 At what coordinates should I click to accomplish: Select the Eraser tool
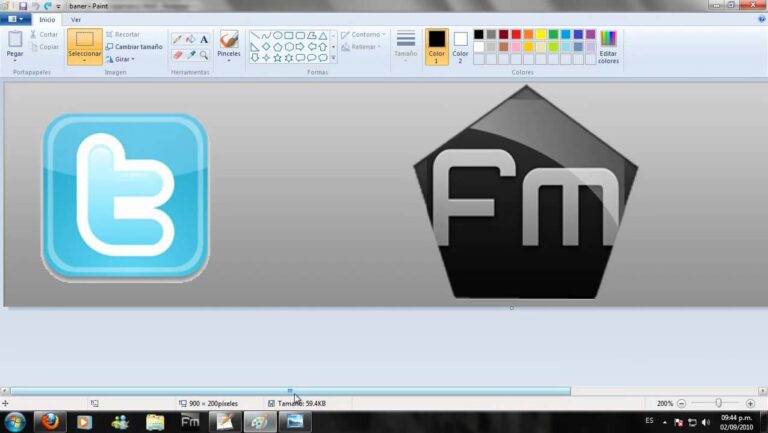click(177, 55)
